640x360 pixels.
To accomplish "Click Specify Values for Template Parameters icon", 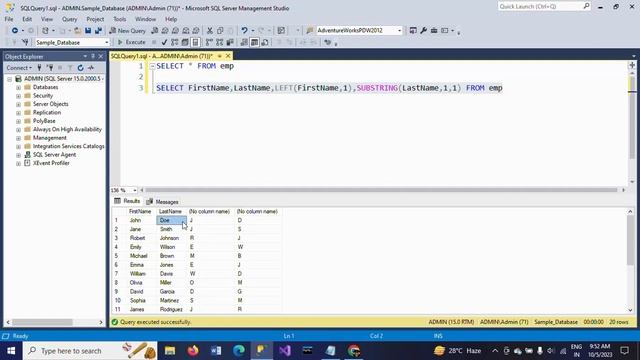I will pos(327,42).
